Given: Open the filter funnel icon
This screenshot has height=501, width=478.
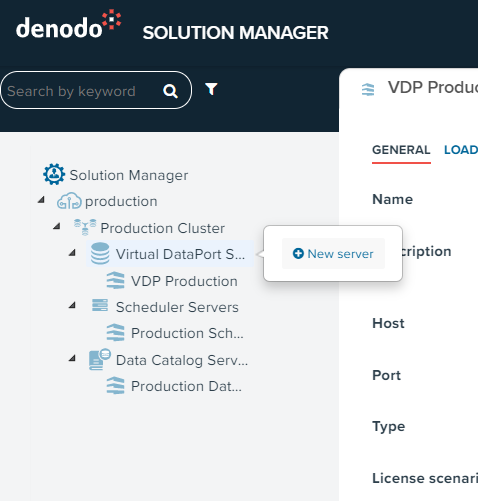Looking at the screenshot, I should pos(211,89).
